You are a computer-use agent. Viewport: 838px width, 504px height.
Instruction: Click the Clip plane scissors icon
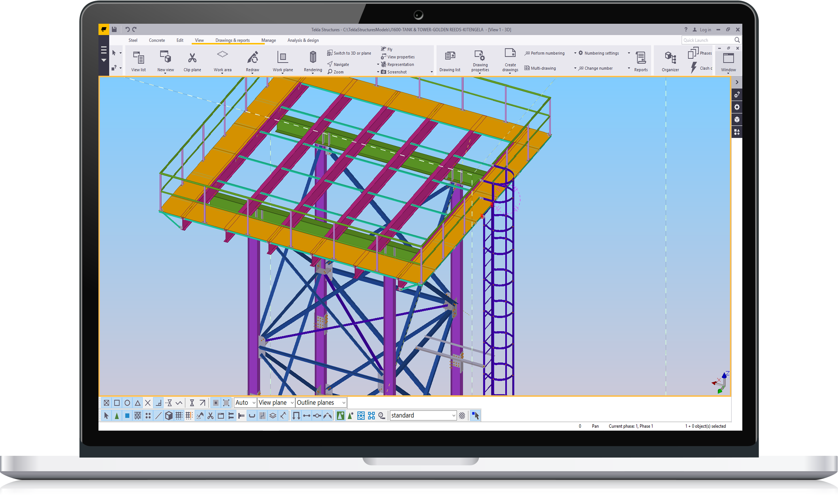click(192, 58)
